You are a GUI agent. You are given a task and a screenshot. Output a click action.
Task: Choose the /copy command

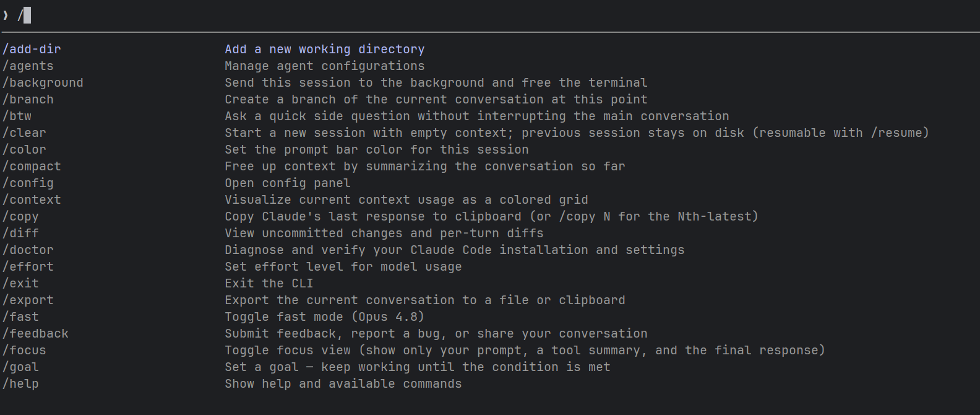[20, 216]
